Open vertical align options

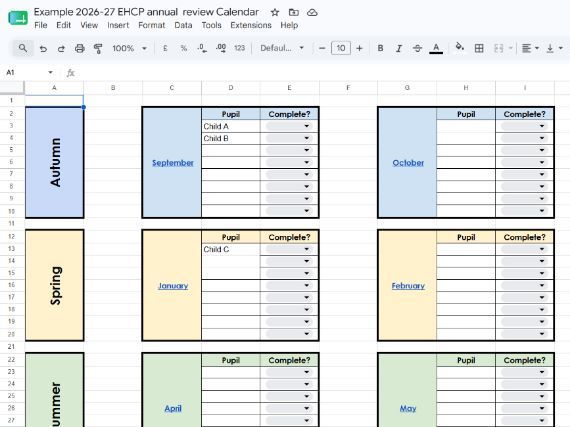[x=554, y=48]
